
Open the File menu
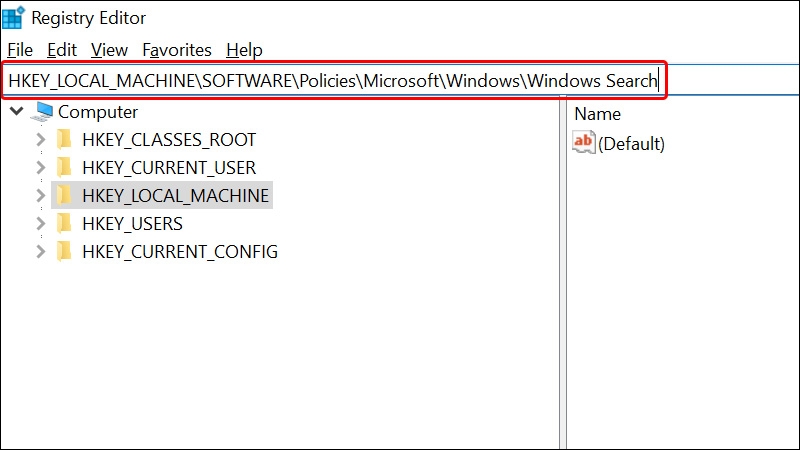(x=20, y=50)
